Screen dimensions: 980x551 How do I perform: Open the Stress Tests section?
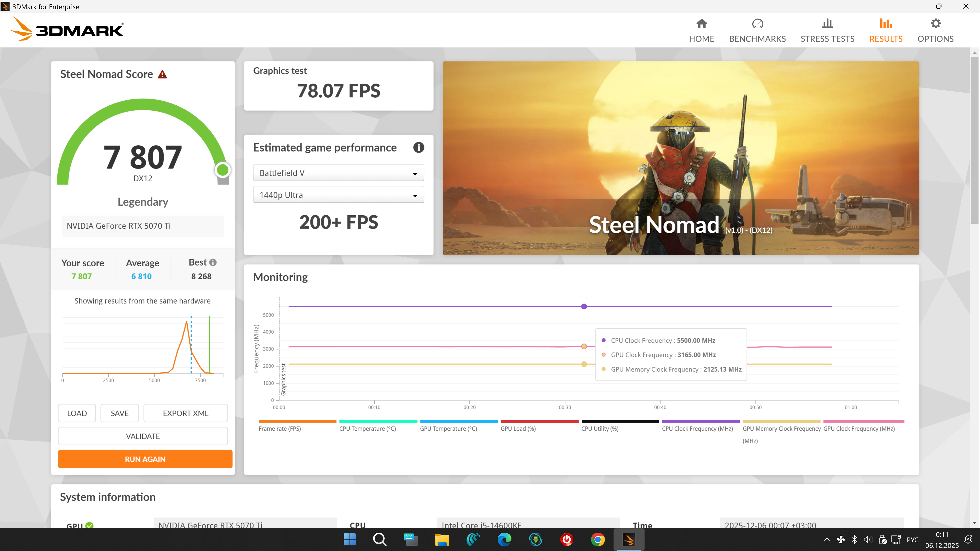coord(827,30)
